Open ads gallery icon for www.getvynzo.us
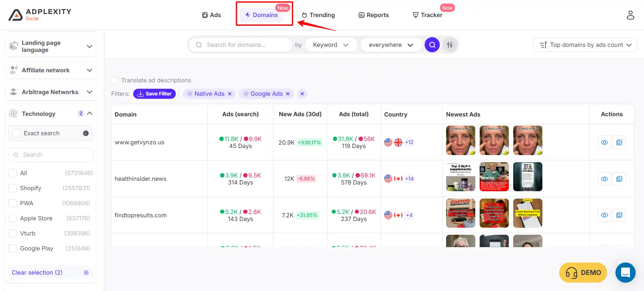 click(619, 142)
